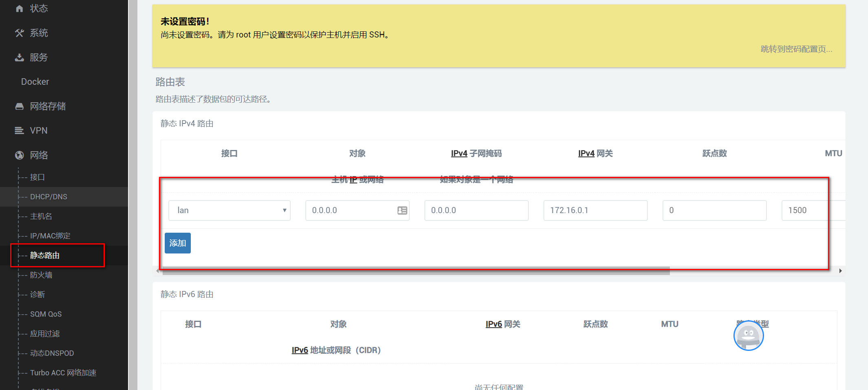
Task: Open the floating chat assistant icon
Action: (749, 336)
